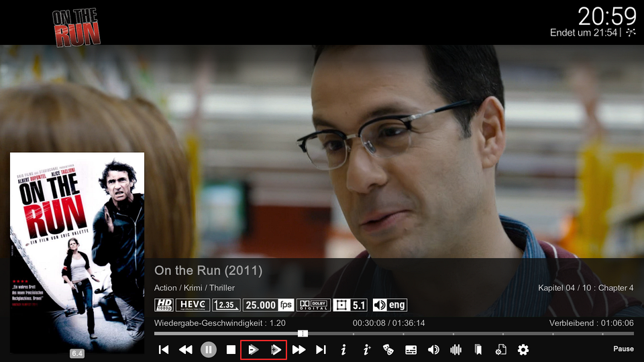Rewind the movie playback
The image size is (644, 362).
(x=186, y=350)
